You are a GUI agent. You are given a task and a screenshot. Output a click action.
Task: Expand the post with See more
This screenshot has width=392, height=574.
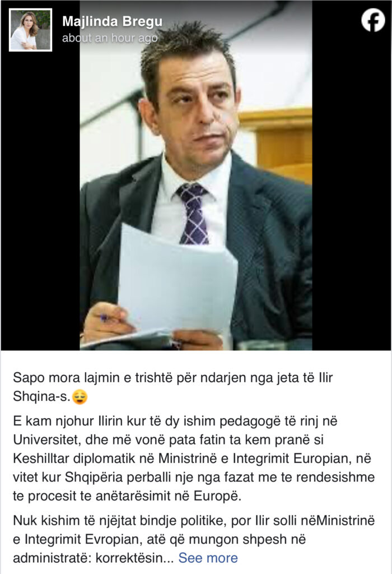pyautogui.click(x=208, y=558)
